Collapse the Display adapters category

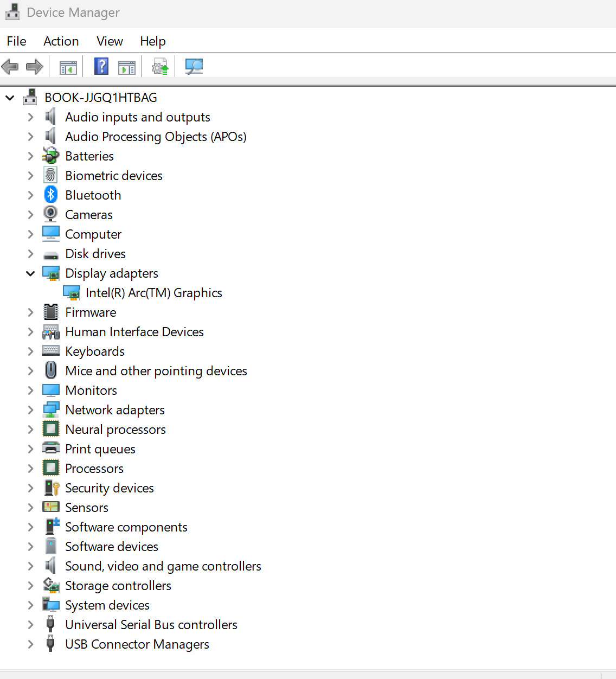point(30,273)
